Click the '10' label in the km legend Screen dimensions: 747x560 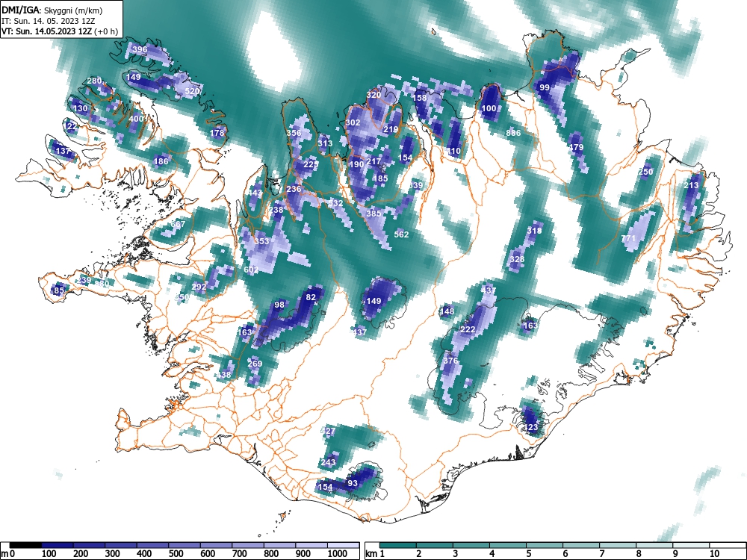(713, 554)
